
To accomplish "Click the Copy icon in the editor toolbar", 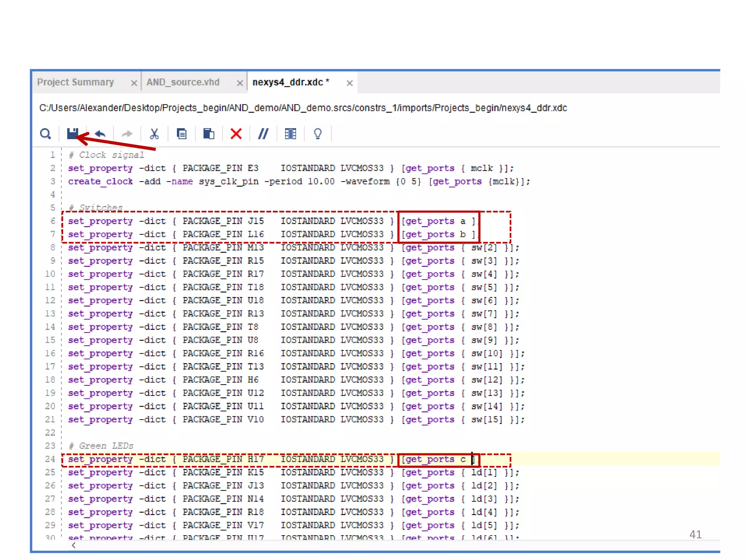I will click(182, 134).
